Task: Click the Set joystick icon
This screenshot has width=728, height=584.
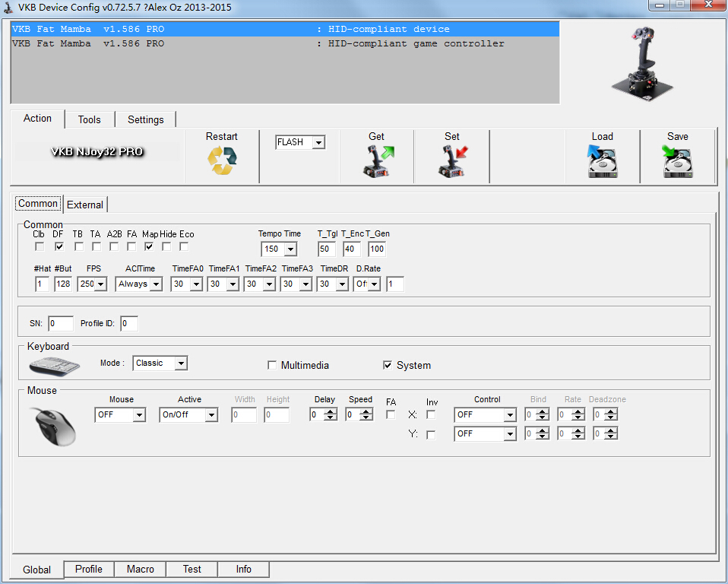Action: click(x=453, y=160)
